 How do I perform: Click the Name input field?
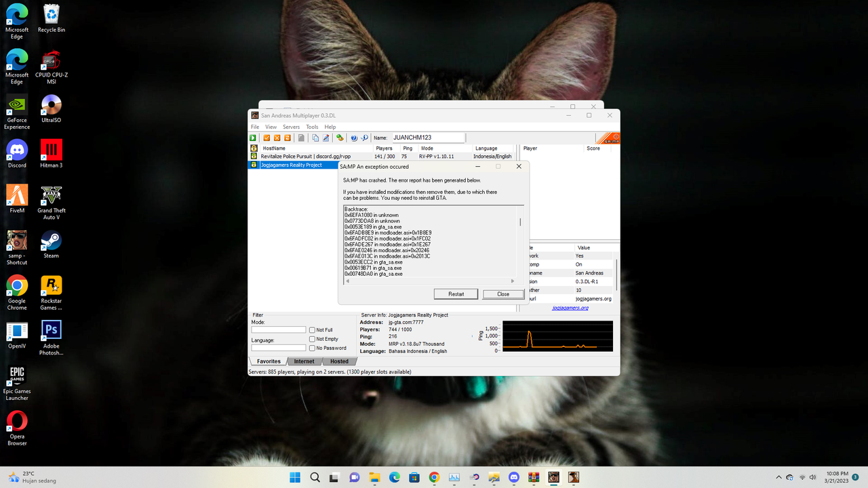click(428, 138)
